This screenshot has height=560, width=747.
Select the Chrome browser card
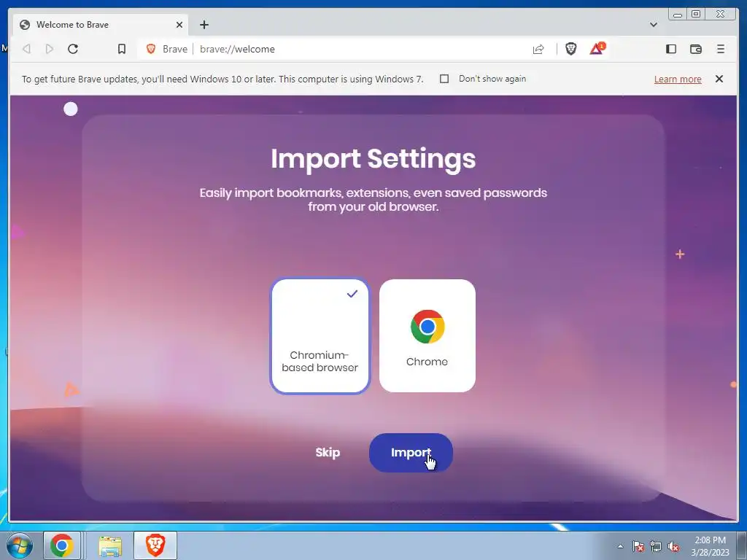pos(427,335)
